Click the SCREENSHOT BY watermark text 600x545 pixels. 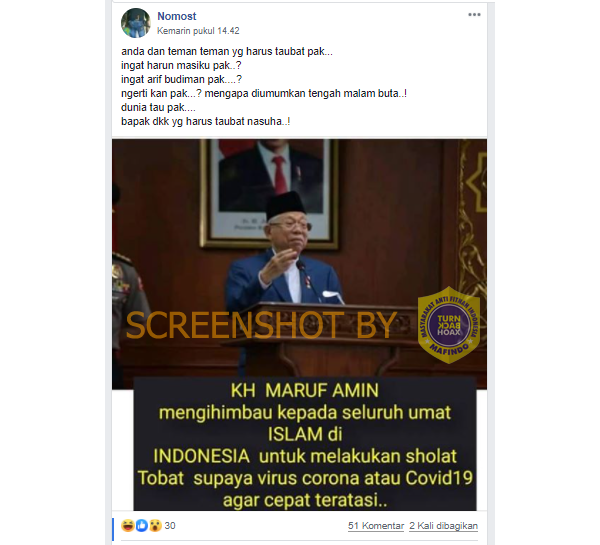pyautogui.click(x=261, y=325)
